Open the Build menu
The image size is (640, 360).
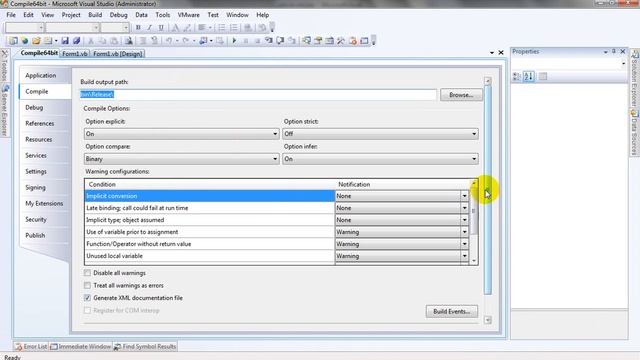pyautogui.click(x=95, y=15)
